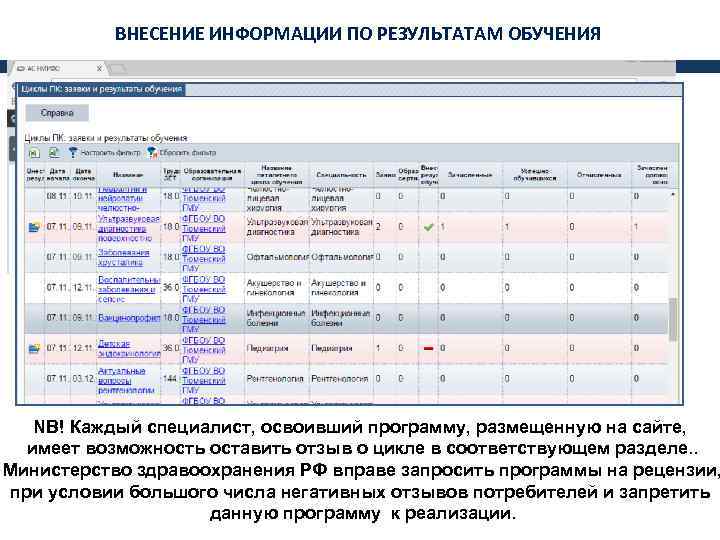Viewport: 720px width, 540px height.
Task: Select Рентгенология in the Специальность column
Action: pos(340,379)
